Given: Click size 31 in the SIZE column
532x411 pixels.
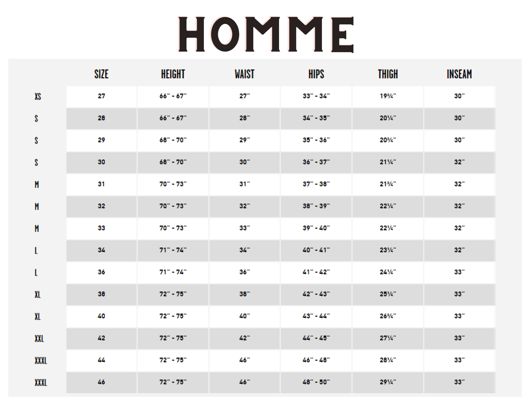Looking at the screenshot, I should coord(101,184).
